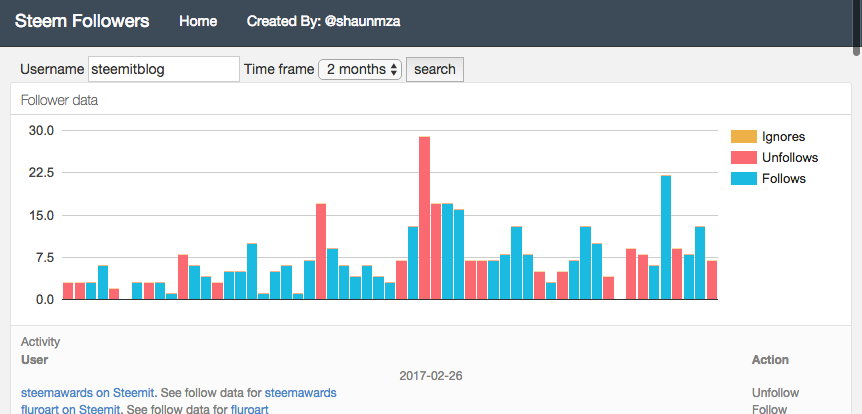Open fluroart on Steemit link
The width and height of the screenshot is (862, 414).
70,409
